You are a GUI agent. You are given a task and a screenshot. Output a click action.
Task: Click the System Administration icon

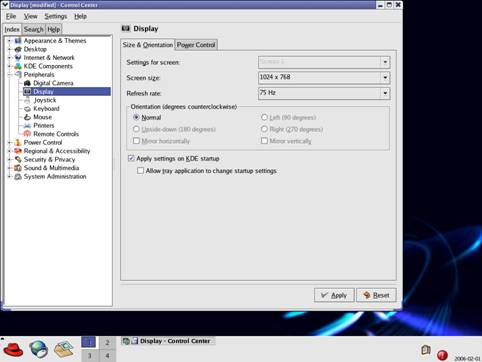point(18,176)
